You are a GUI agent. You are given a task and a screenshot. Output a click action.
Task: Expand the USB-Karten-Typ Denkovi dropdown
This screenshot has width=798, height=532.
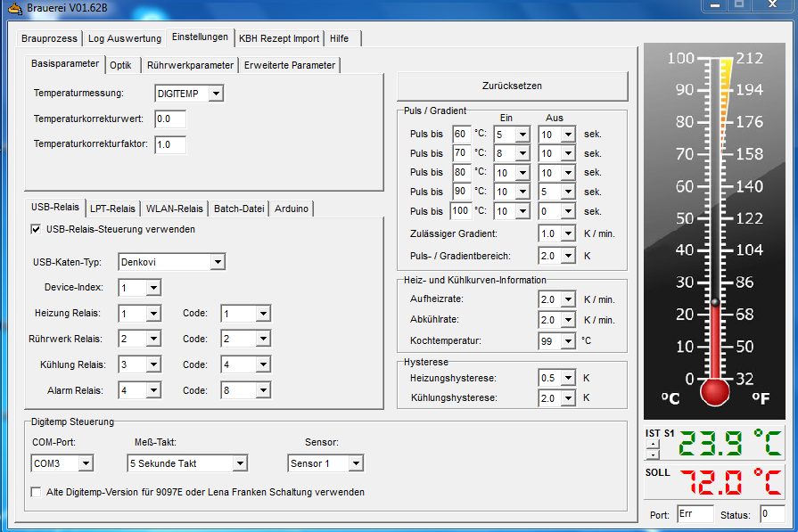(217, 262)
